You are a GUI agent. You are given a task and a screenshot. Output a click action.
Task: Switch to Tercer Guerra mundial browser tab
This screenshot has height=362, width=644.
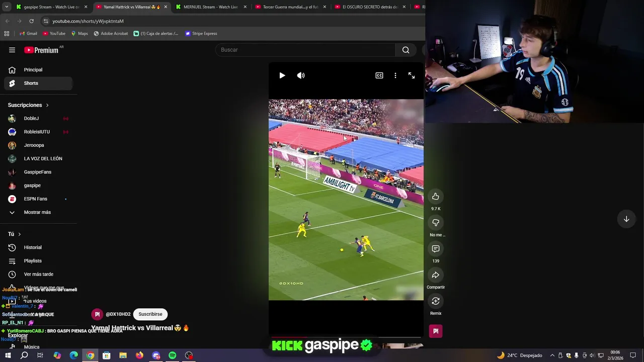click(x=290, y=7)
